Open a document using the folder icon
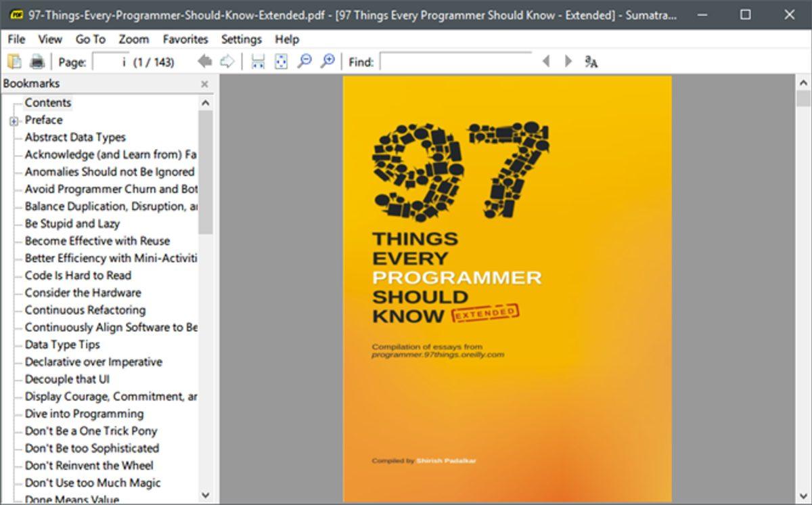The height and width of the screenshot is (505, 812). [x=14, y=61]
